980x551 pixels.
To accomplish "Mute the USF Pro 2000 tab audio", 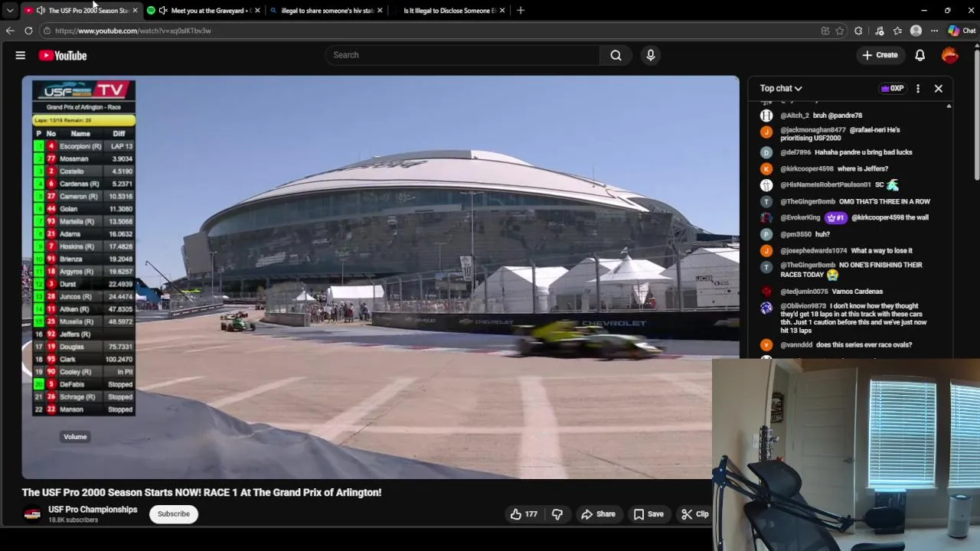I will point(40,10).
